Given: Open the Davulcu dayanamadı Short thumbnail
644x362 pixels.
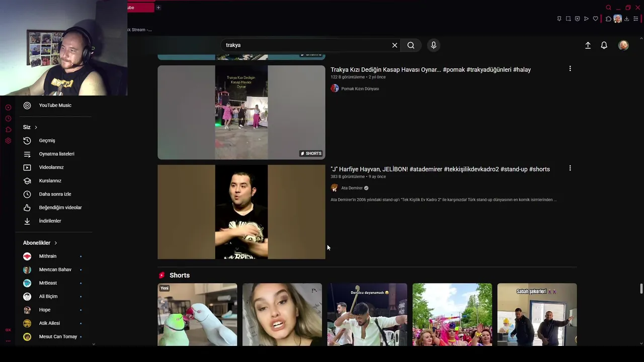Looking at the screenshot, I should point(367,315).
